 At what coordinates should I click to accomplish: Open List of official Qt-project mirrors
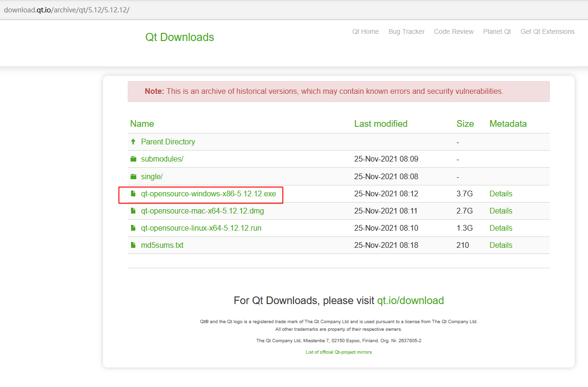click(339, 352)
